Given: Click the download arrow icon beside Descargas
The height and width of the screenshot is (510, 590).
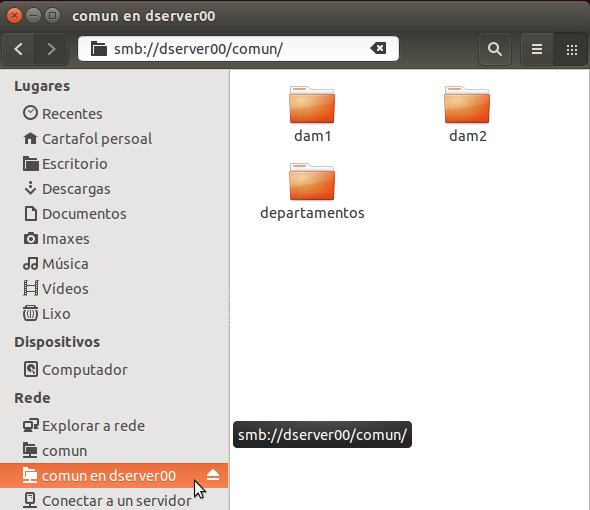Looking at the screenshot, I should pos(30,188).
